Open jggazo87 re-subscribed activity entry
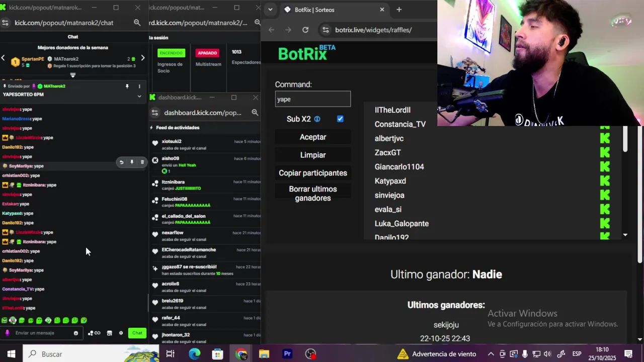The height and width of the screenshot is (362, 644). 206,269
